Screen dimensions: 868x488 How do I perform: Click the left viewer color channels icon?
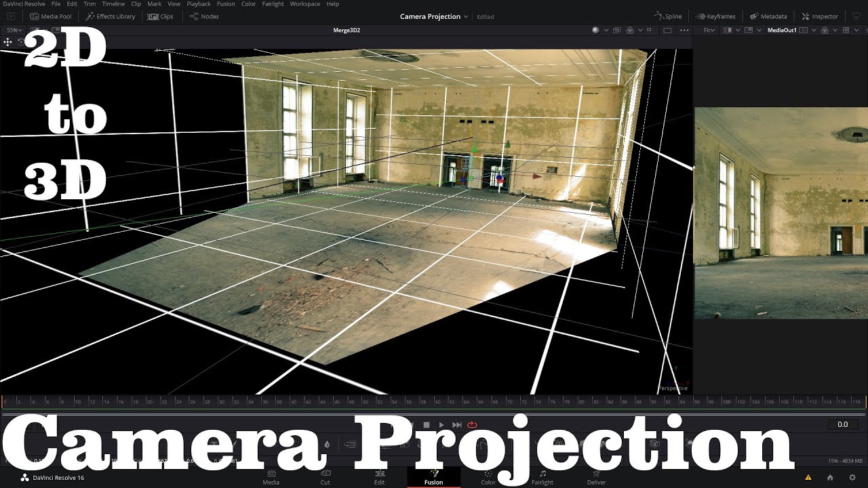pos(630,30)
